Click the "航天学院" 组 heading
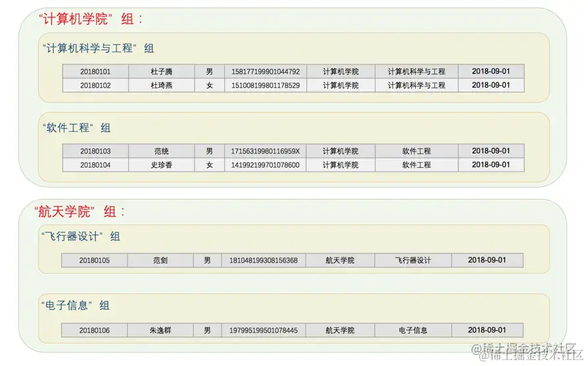The image size is (588, 366). click(80, 211)
